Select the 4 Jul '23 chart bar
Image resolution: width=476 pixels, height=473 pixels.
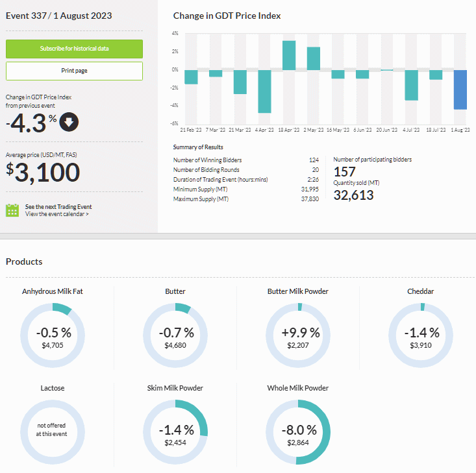point(411,85)
